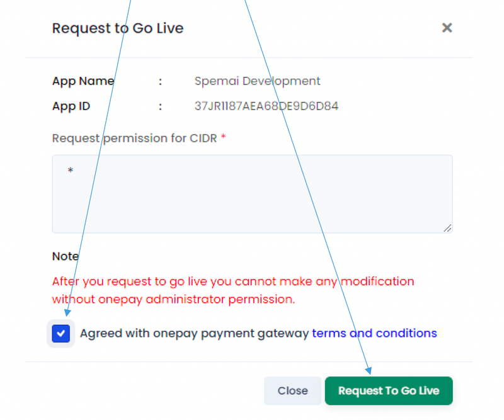The width and height of the screenshot is (504, 420).
Task: Click the Request to Go Live dialog title
Action: (x=118, y=28)
